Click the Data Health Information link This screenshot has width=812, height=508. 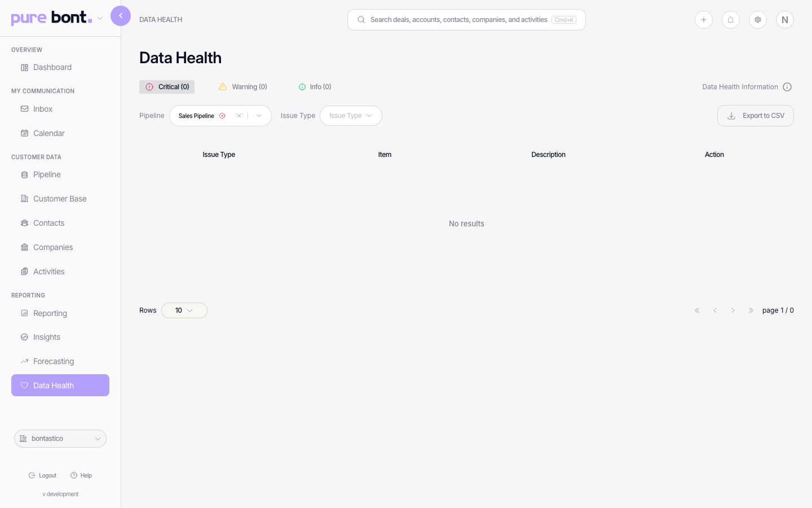point(740,87)
